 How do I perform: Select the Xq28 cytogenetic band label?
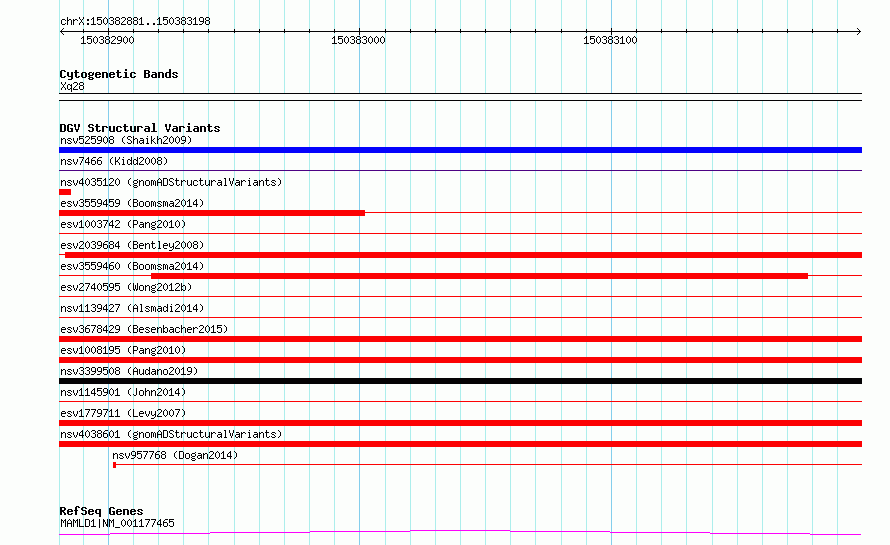point(72,86)
